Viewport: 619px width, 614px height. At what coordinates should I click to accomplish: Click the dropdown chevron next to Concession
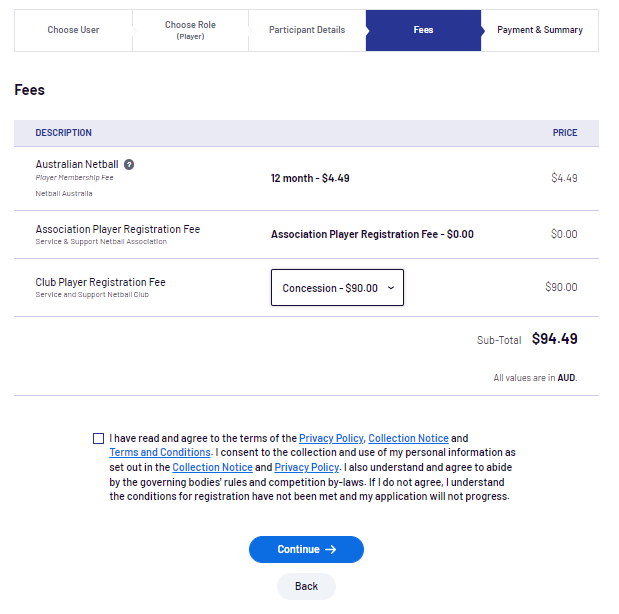[391, 288]
